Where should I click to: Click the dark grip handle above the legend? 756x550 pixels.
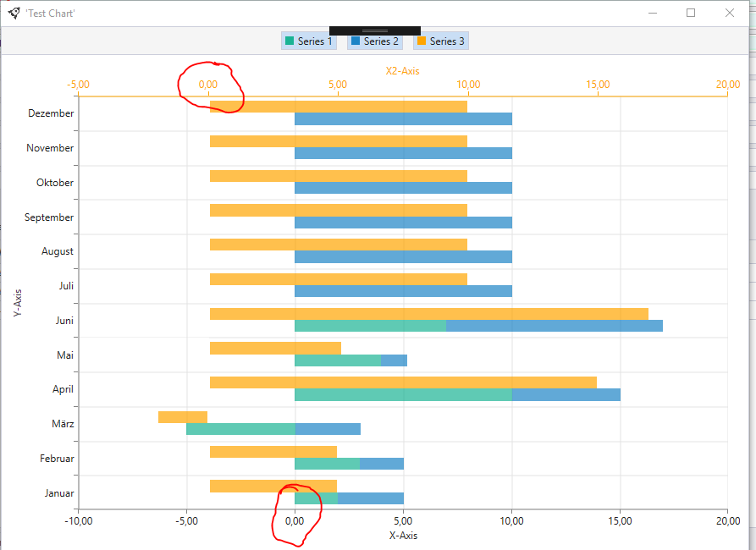pos(375,30)
